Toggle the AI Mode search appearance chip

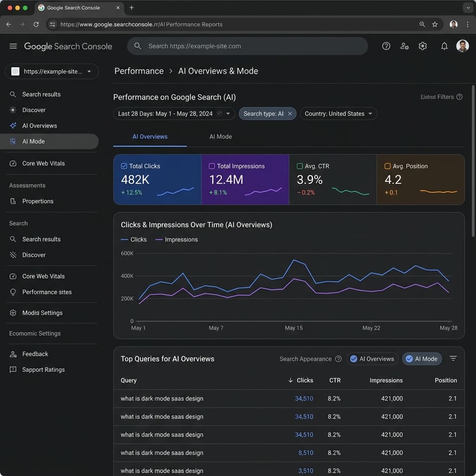[x=422, y=359]
